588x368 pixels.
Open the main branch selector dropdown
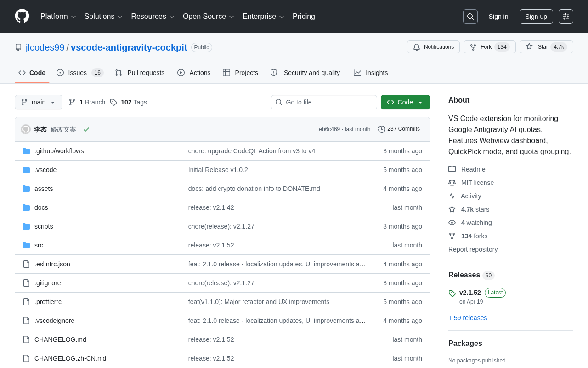(39, 102)
